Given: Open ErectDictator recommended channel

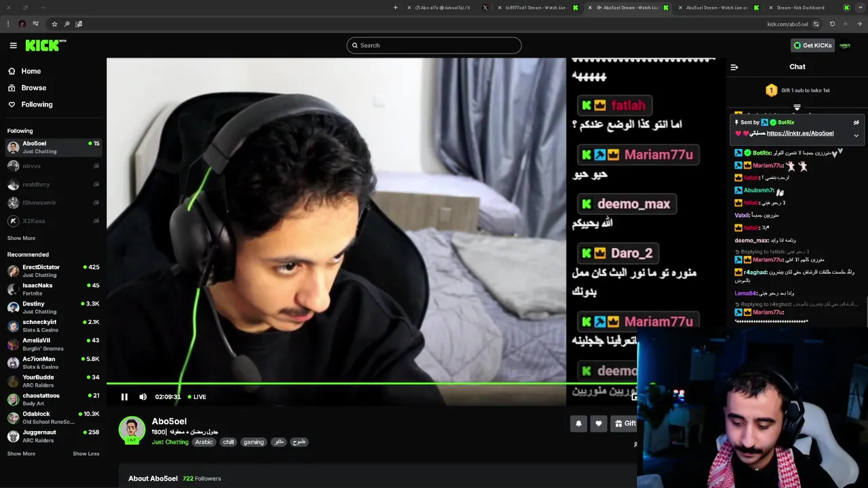Looking at the screenshot, I should point(53,271).
